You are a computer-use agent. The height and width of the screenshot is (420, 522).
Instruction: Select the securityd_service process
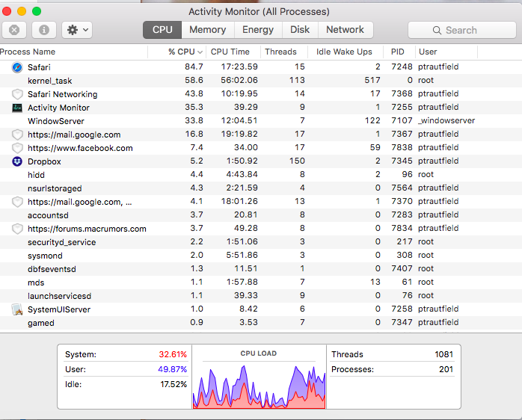(261, 242)
